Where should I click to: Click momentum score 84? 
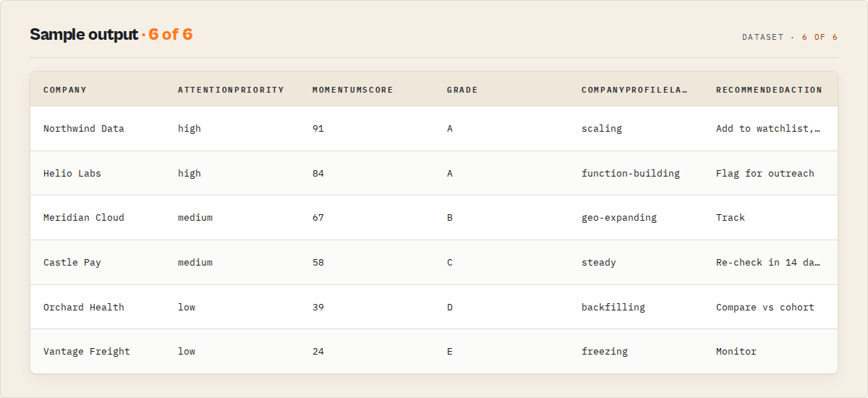click(x=318, y=174)
